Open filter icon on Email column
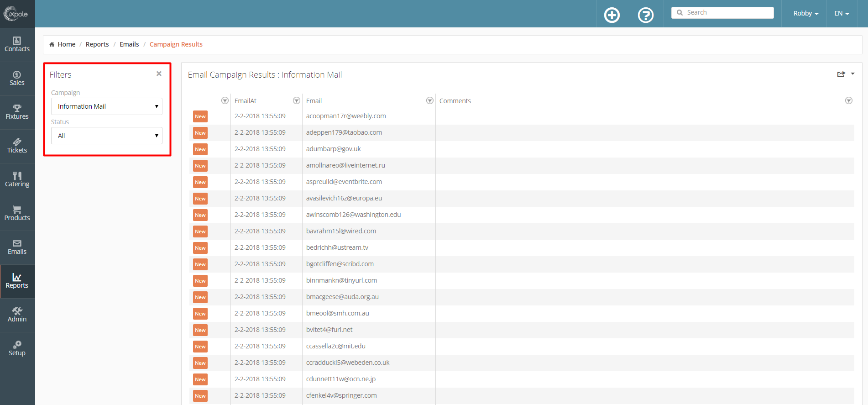The width and height of the screenshot is (868, 405). (x=429, y=100)
